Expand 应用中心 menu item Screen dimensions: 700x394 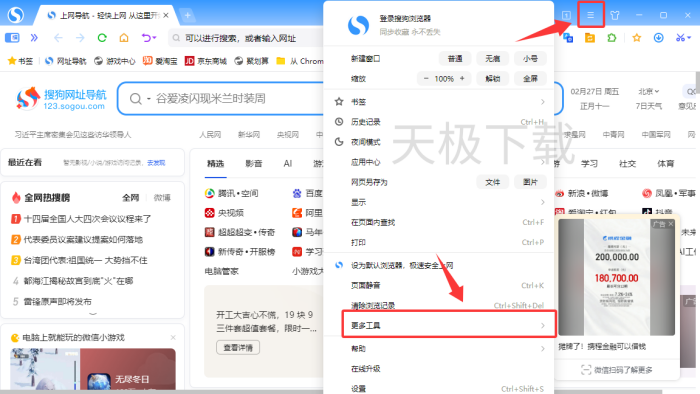pos(440,162)
